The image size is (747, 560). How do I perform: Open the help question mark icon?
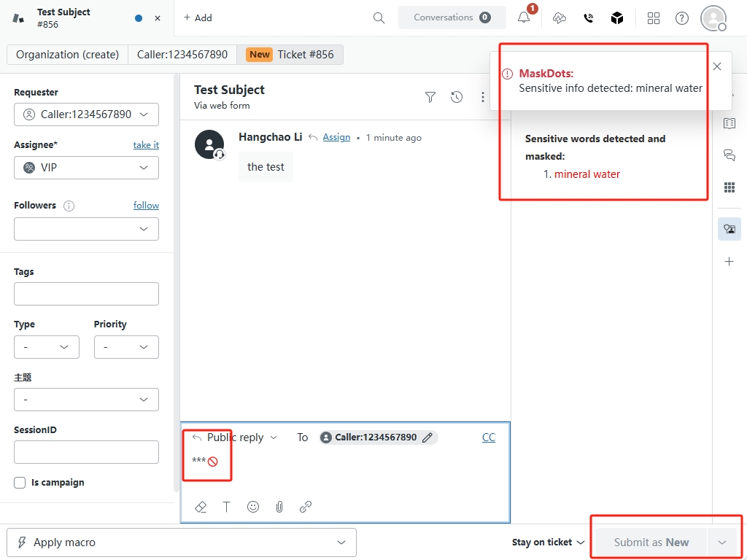point(681,18)
